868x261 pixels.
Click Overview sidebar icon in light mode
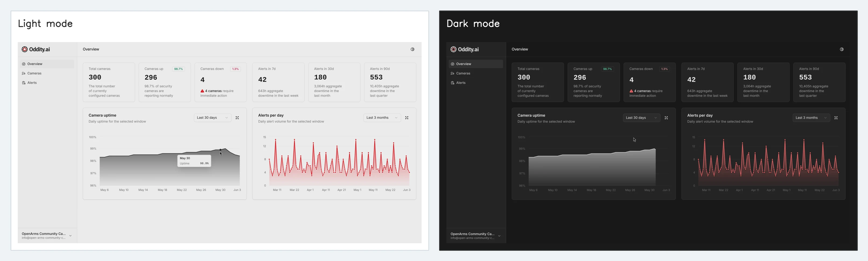[x=24, y=64]
